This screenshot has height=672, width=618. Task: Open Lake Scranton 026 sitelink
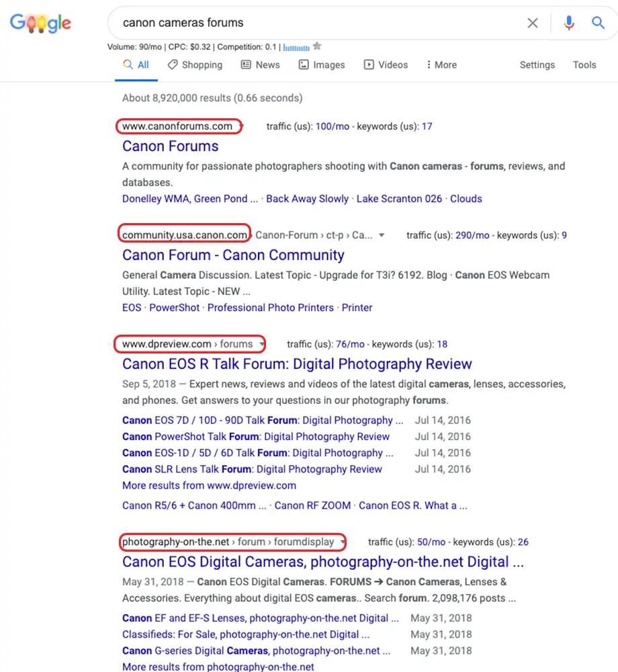click(399, 199)
